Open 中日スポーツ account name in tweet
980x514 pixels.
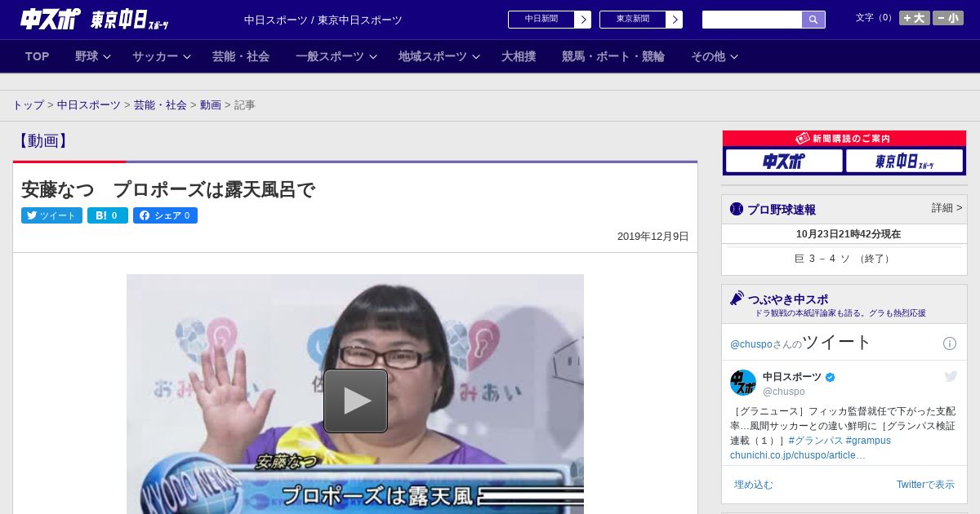(792, 377)
